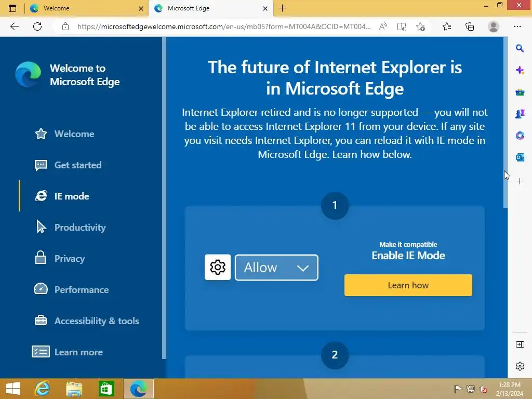Open sidebar Games chess icon
Image resolution: width=532 pixels, height=399 pixels.
[x=520, y=114]
